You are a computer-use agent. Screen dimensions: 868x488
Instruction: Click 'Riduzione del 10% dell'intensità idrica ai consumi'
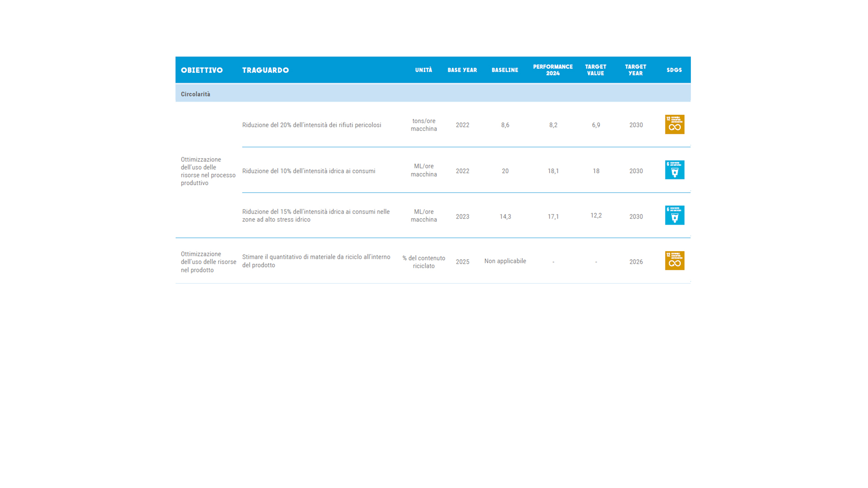pos(309,171)
